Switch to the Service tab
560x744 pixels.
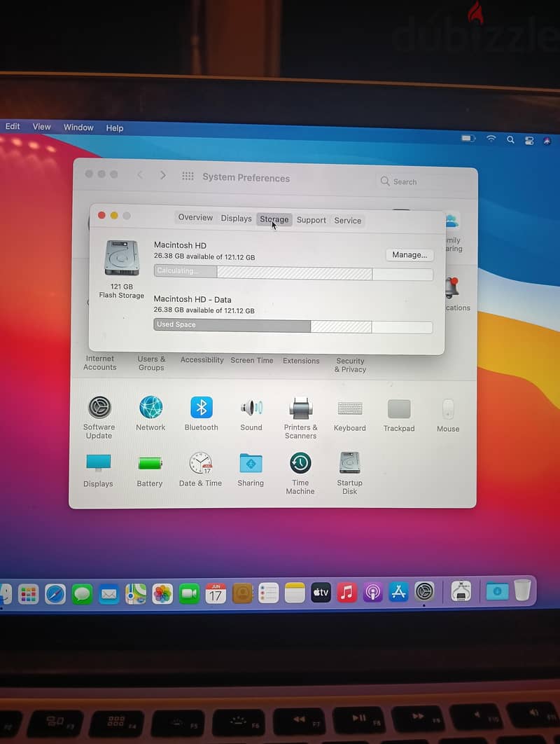[348, 221]
